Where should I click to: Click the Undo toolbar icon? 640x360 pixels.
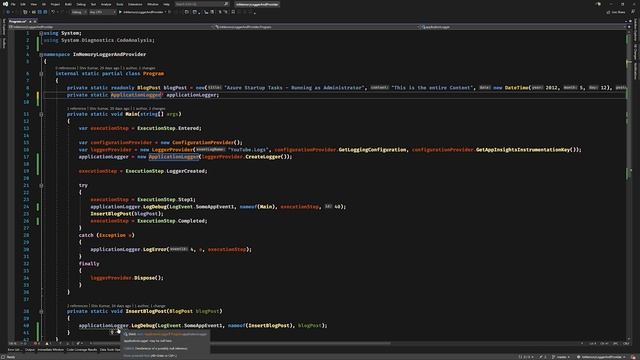click(53, 12)
